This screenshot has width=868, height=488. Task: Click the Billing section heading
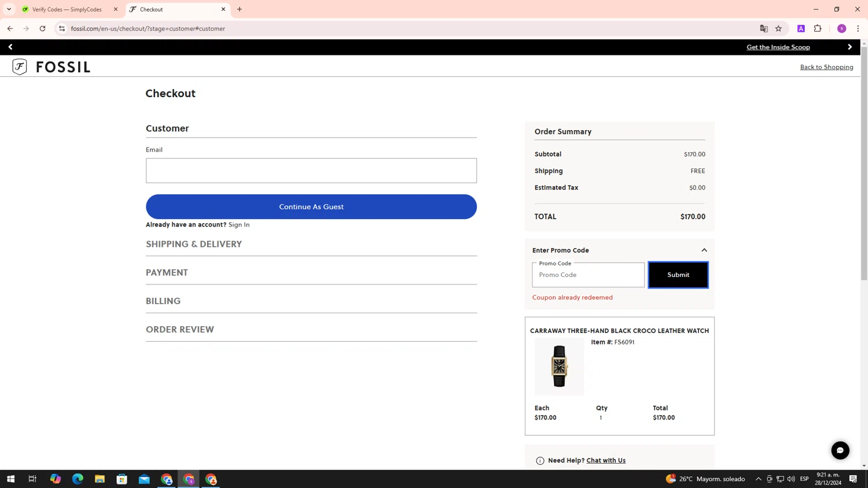tap(163, 301)
